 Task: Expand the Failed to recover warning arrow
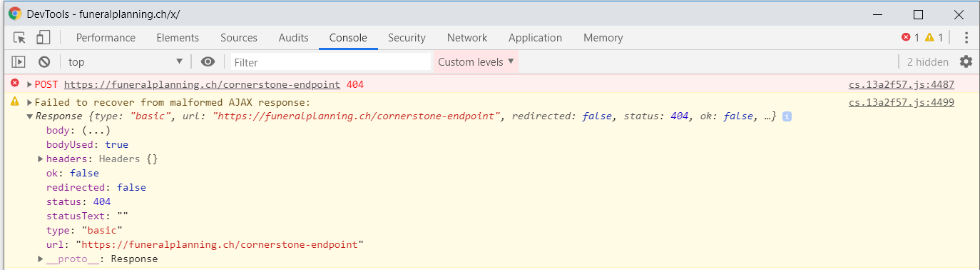[29, 102]
